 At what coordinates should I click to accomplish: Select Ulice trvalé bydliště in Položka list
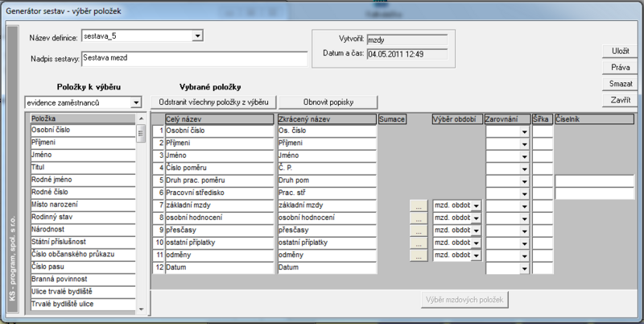click(83, 292)
